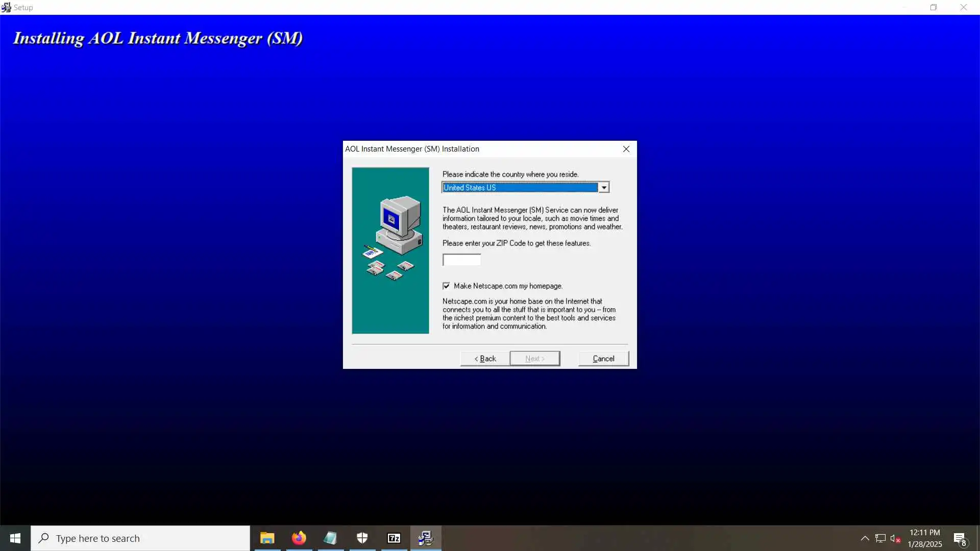The image size is (980, 551).
Task: Show hidden system tray icons
Action: tap(865, 538)
